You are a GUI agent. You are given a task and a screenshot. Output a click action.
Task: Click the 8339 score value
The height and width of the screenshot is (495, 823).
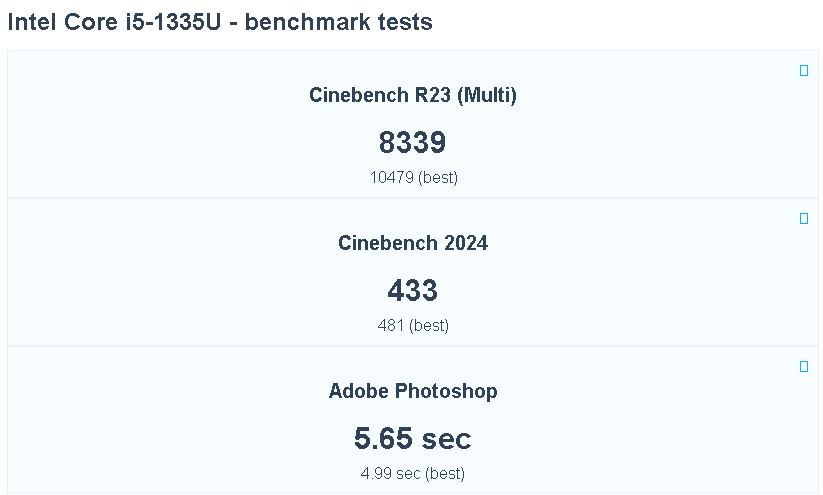click(412, 143)
